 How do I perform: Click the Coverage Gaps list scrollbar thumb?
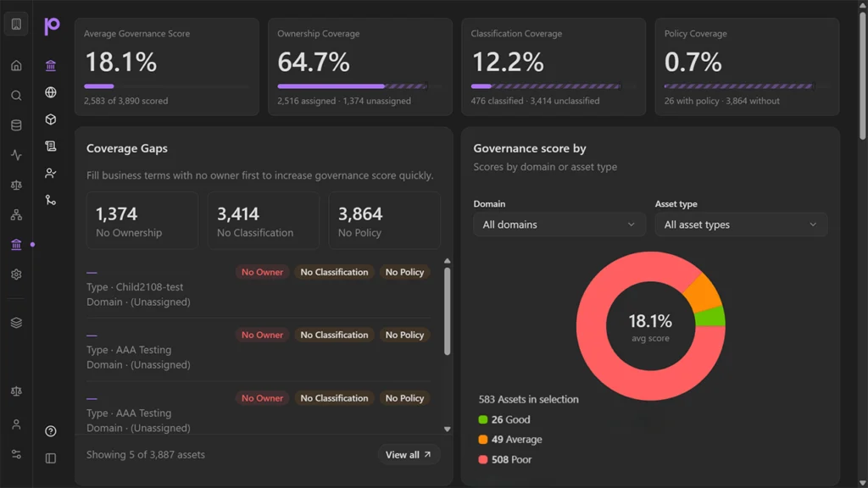coord(448,312)
